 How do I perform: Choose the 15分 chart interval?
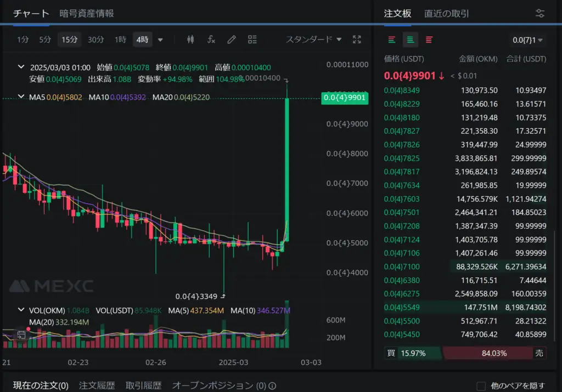click(70, 39)
